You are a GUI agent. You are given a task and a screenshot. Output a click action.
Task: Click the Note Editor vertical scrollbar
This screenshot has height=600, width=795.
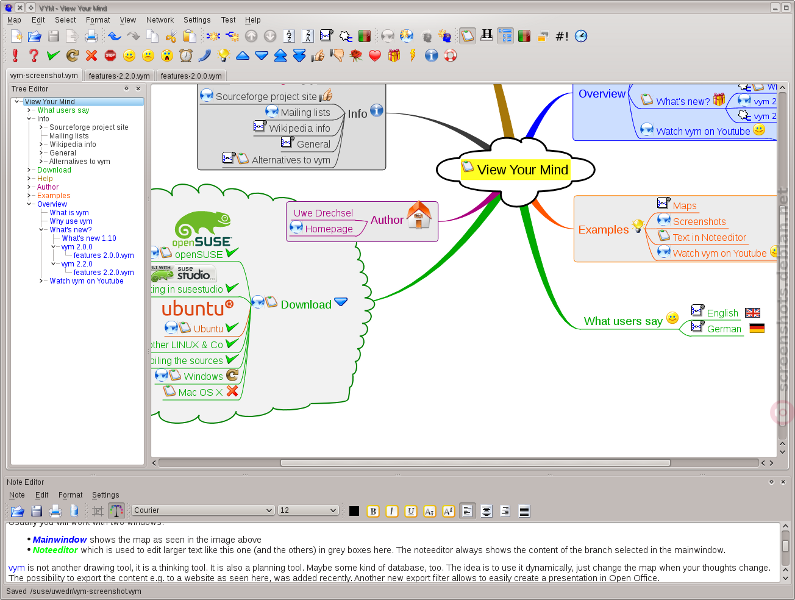785,546
